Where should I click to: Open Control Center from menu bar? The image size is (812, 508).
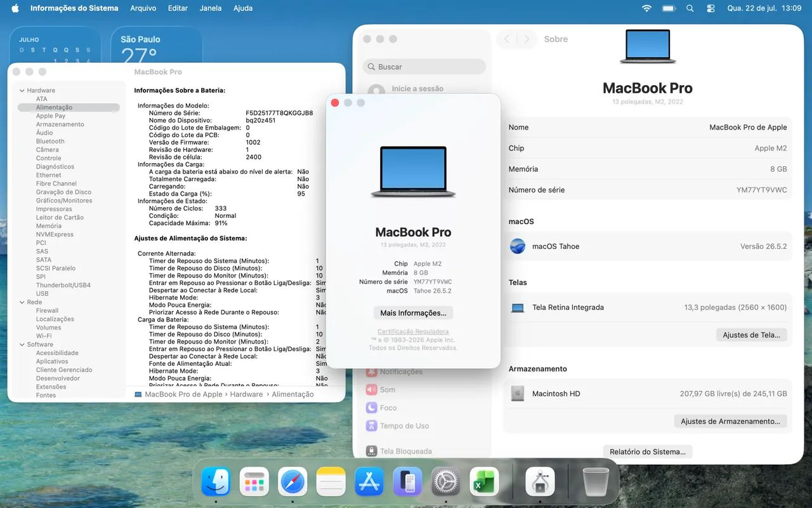click(x=710, y=8)
